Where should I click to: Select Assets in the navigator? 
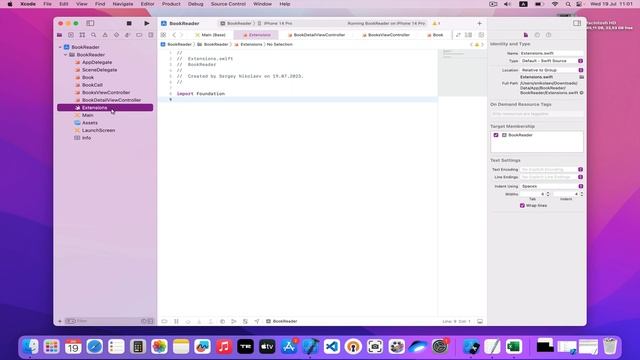coord(89,123)
